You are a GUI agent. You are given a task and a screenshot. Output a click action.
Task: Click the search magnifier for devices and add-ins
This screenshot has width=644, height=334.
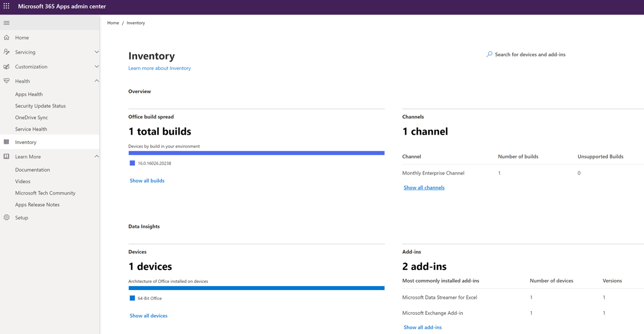click(x=489, y=54)
